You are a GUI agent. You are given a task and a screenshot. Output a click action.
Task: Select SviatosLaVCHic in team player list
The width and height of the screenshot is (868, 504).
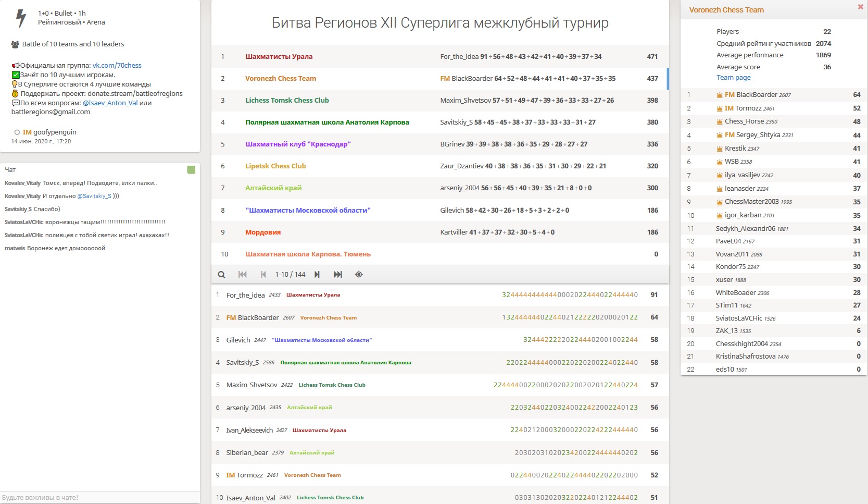click(x=774, y=318)
